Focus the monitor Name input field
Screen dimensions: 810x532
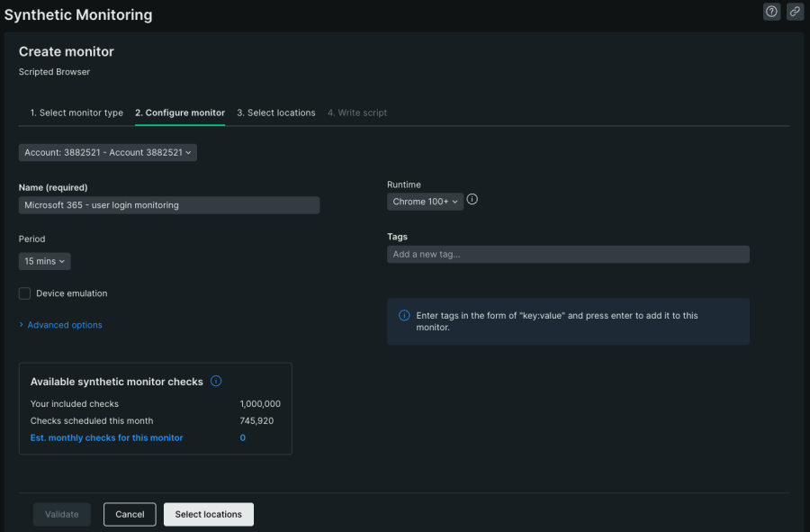(x=169, y=205)
